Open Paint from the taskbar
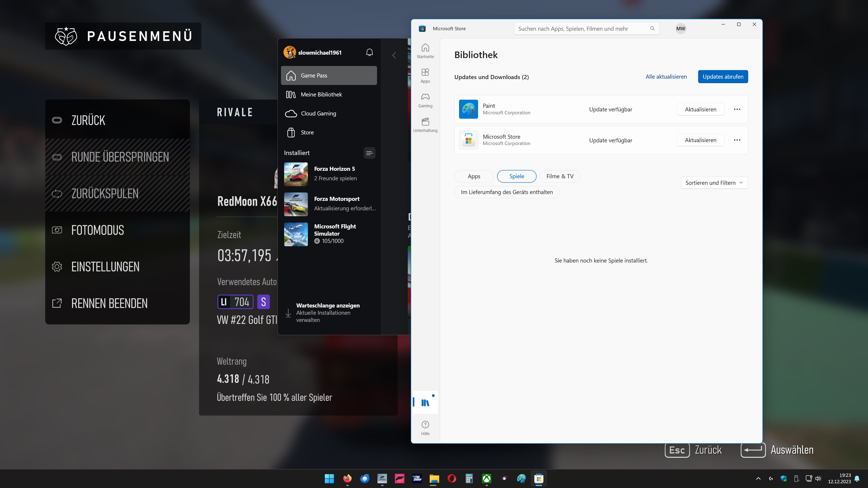Image resolution: width=868 pixels, height=488 pixels. click(521, 479)
